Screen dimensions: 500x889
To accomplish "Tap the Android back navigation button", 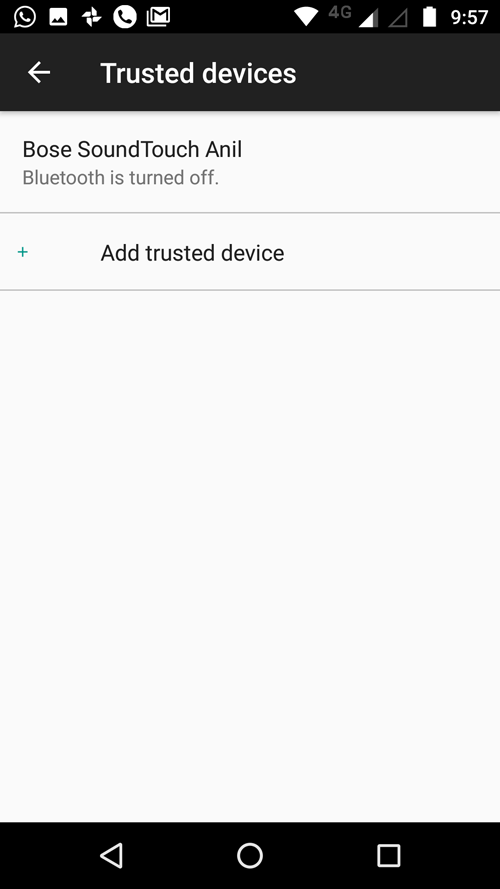I will pos(111,855).
